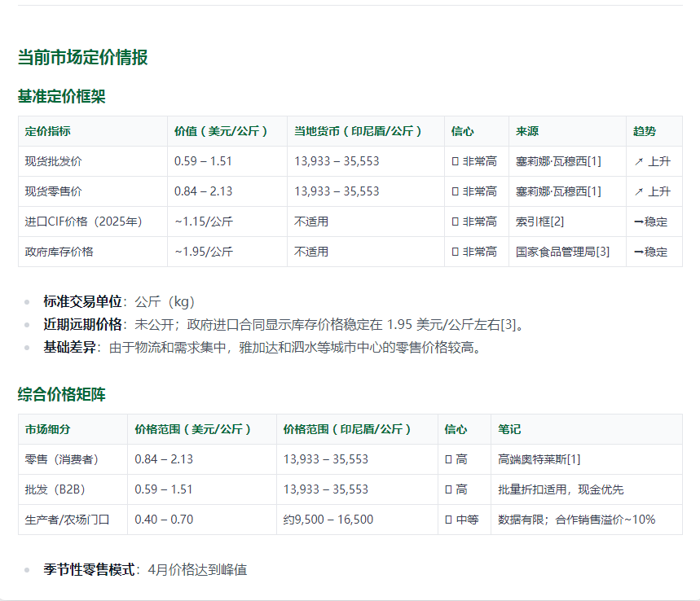
Task: Click the 综合价格矩阵 subheading
Action: click(x=62, y=394)
